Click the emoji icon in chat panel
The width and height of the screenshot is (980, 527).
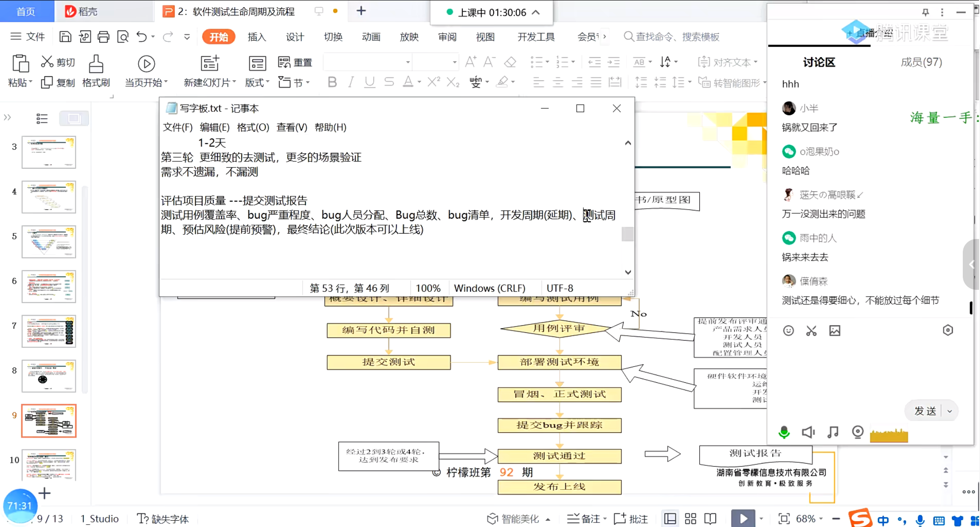788,331
